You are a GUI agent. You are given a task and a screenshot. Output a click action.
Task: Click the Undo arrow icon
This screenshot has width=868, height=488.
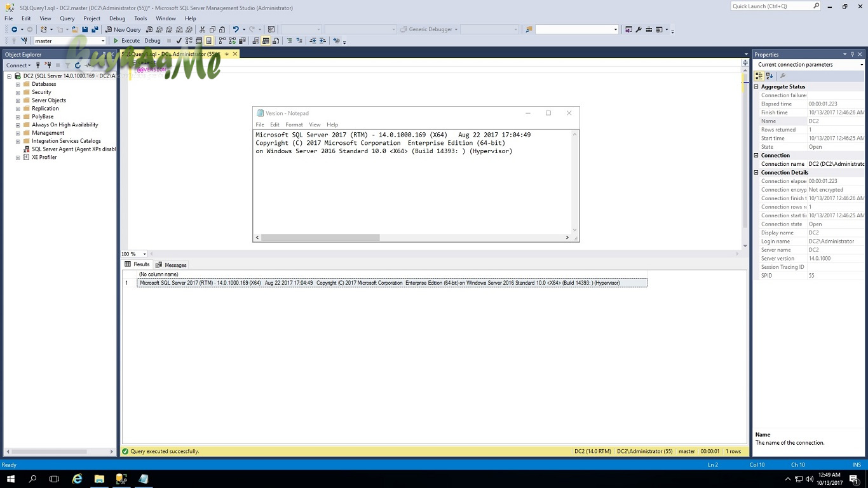(x=235, y=29)
